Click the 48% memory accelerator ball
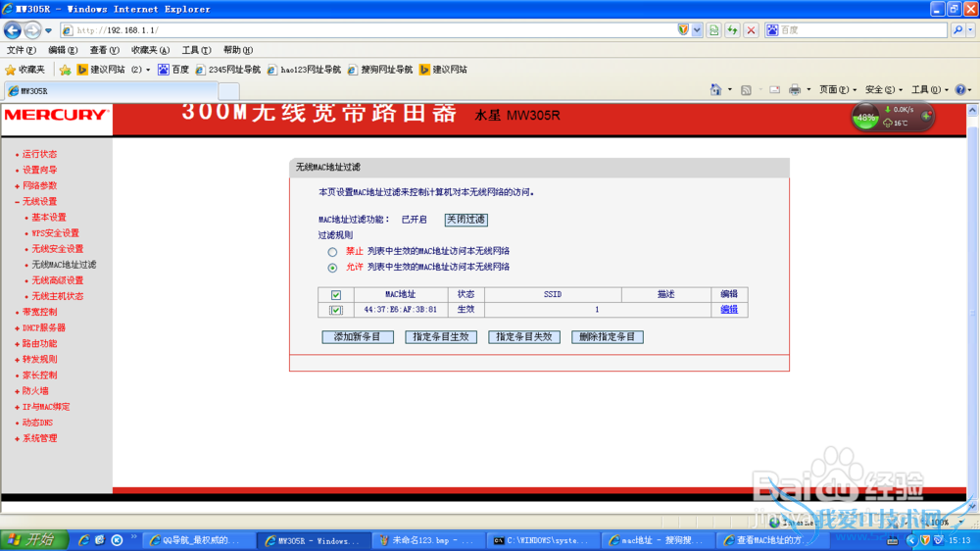This screenshot has width=980, height=551. (865, 117)
